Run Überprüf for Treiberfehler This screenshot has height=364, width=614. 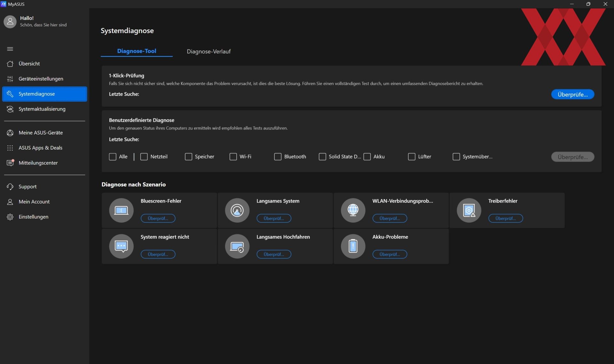(506, 218)
